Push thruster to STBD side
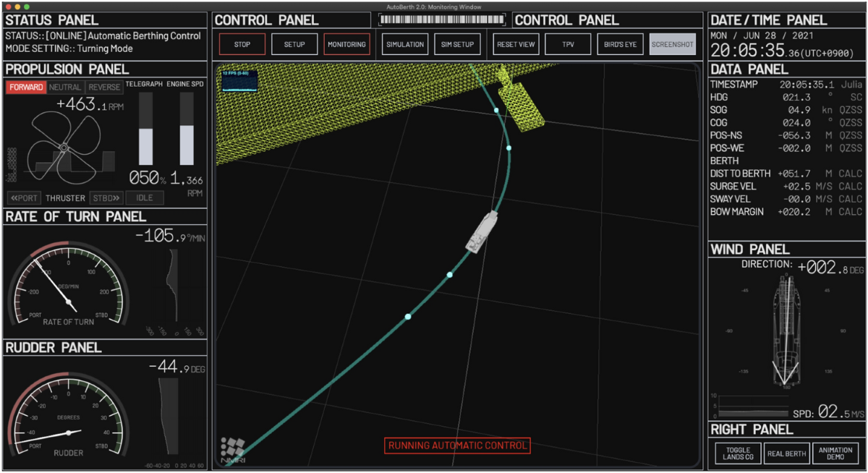868x473 pixels. point(106,198)
